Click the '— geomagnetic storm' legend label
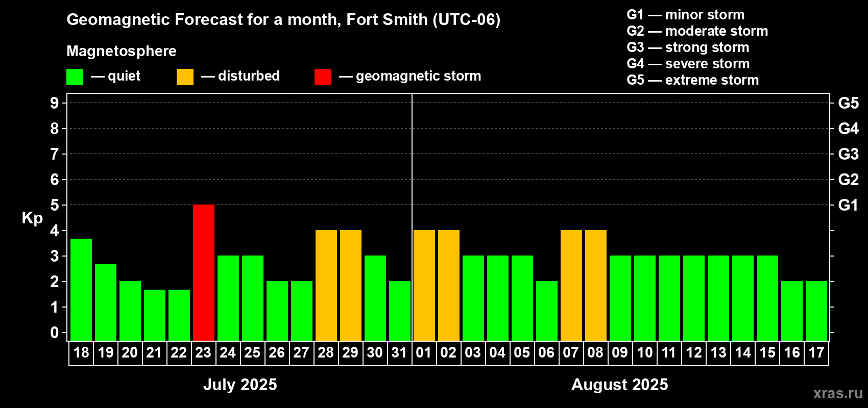868x408 pixels. coord(410,76)
